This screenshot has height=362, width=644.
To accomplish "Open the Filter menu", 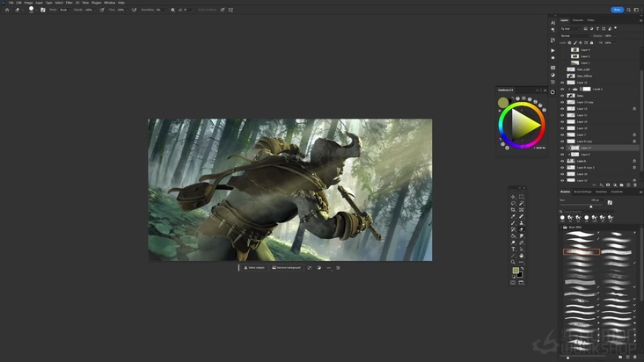I will 69,3.
